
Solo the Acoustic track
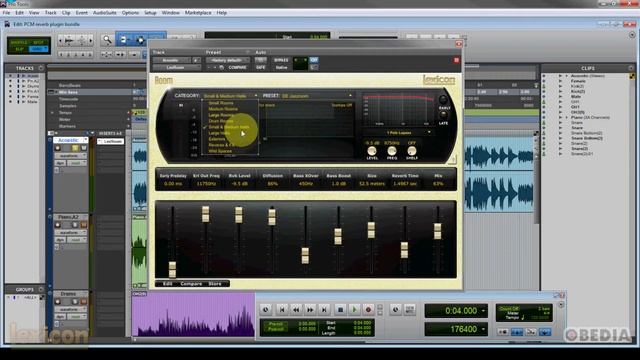[x=75, y=148]
